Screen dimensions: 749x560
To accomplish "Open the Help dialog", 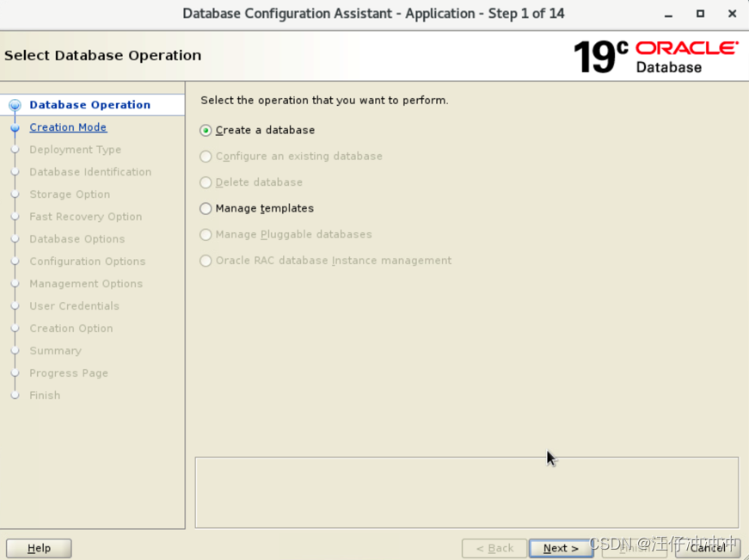I will [x=39, y=547].
